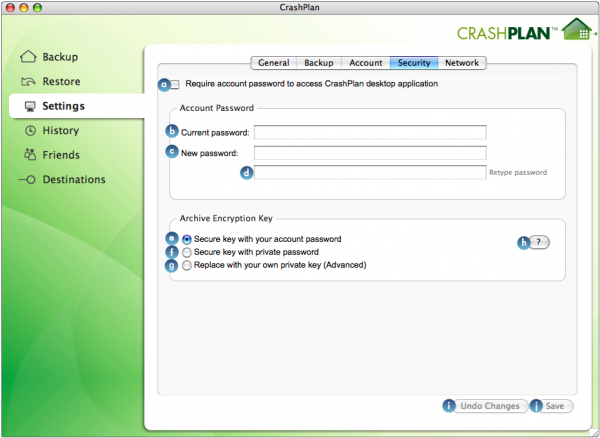Open the Network tab
Screen dimensions: 600x438
(462, 63)
